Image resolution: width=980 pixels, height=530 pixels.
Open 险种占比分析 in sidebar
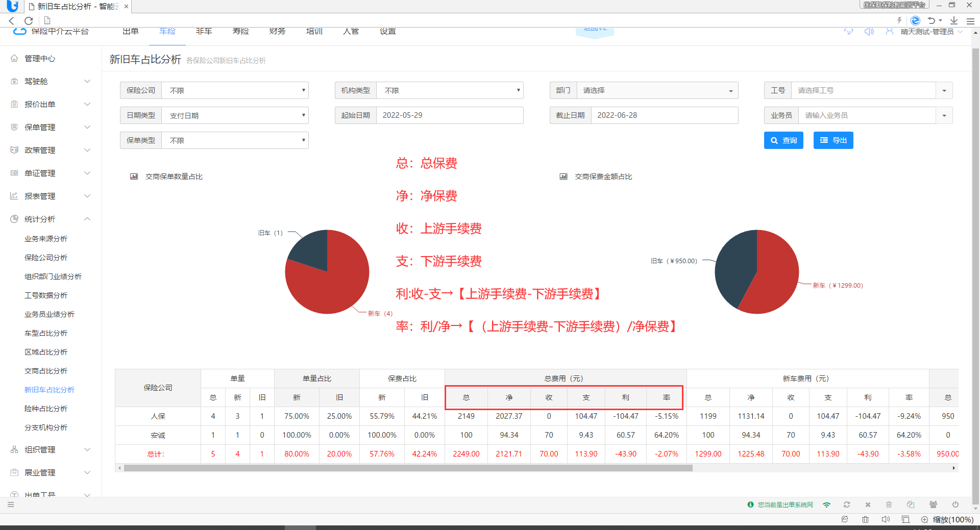[x=46, y=409]
